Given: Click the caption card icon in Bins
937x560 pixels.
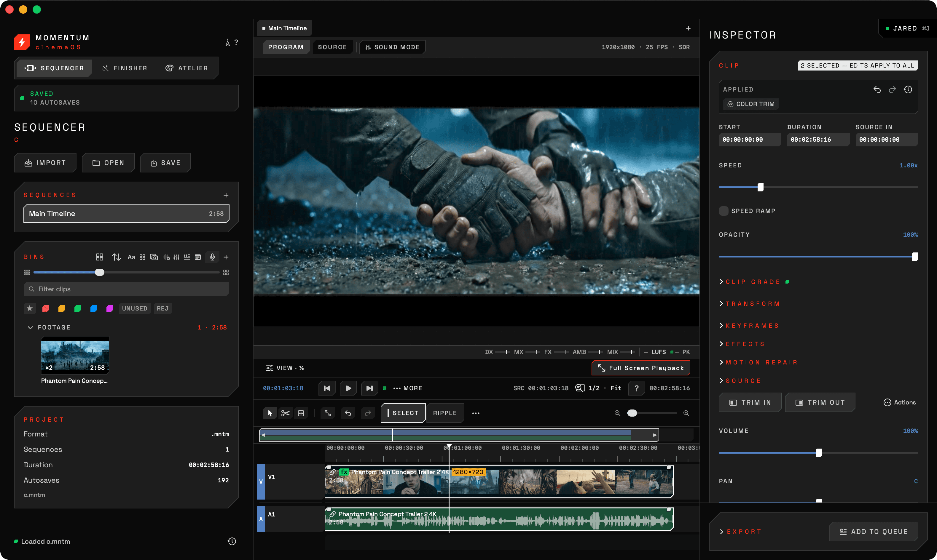Looking at the screenshot, I should point(198,257).
